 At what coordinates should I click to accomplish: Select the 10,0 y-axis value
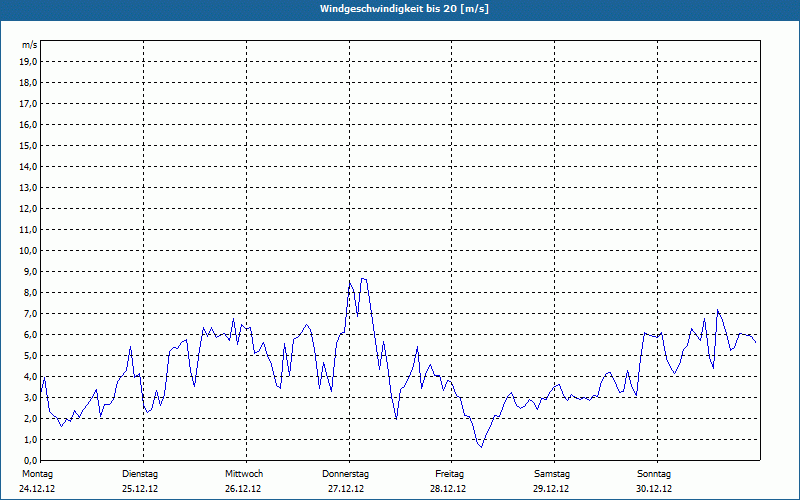coord(28,251)
